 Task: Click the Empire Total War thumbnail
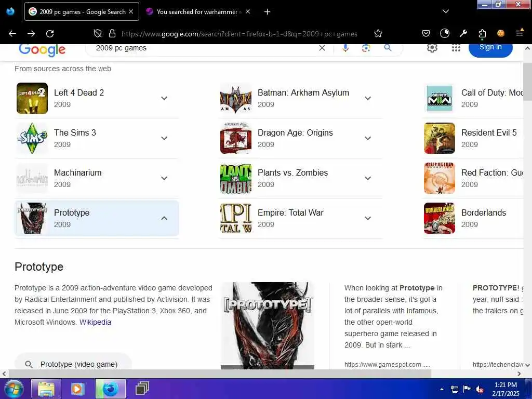coord(236,218)
